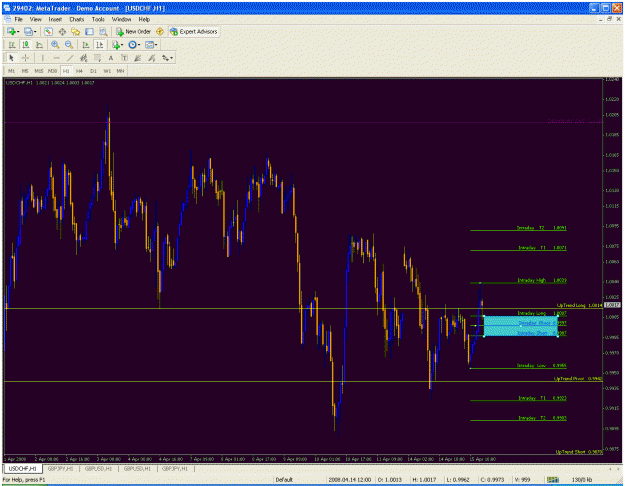625x486 pixels.
Task: Select the Arrows objects tool
Action: click(165, 58)
